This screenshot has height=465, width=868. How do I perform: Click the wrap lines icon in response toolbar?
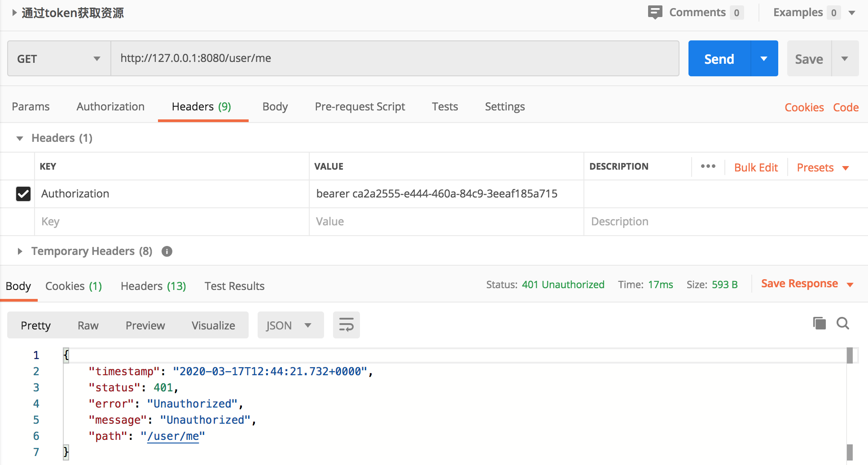(346, 325)
